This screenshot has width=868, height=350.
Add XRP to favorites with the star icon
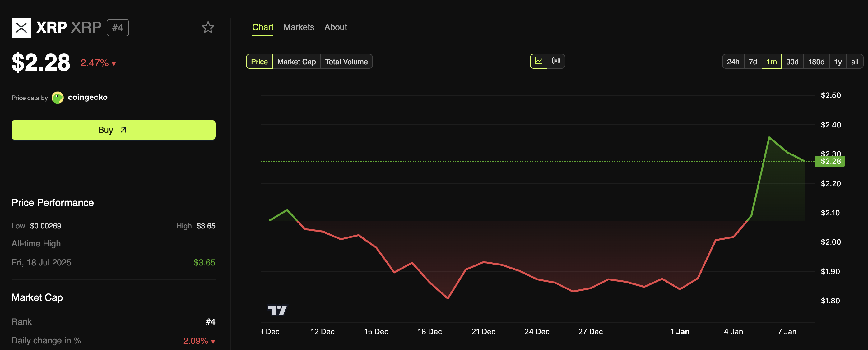click(x=207, y=27)
